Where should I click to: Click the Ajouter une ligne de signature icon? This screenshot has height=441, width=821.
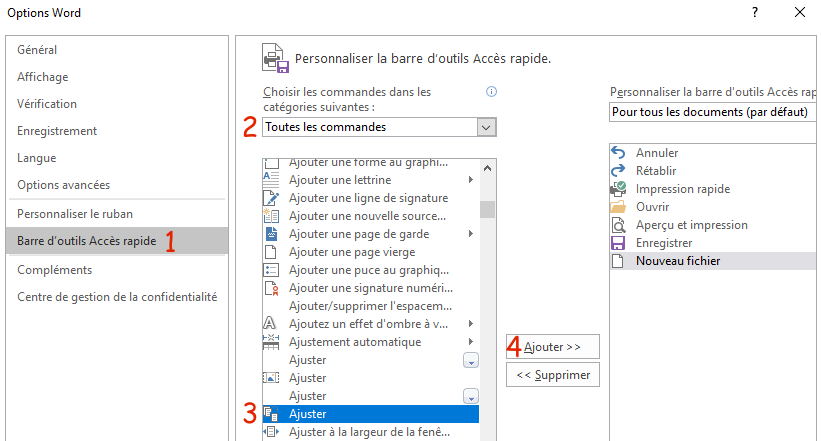click(x=271, y=198)
